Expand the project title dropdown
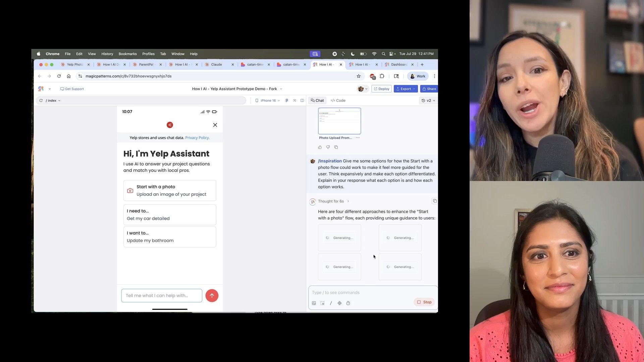The image size is (644, 362). tap(281, 89)
